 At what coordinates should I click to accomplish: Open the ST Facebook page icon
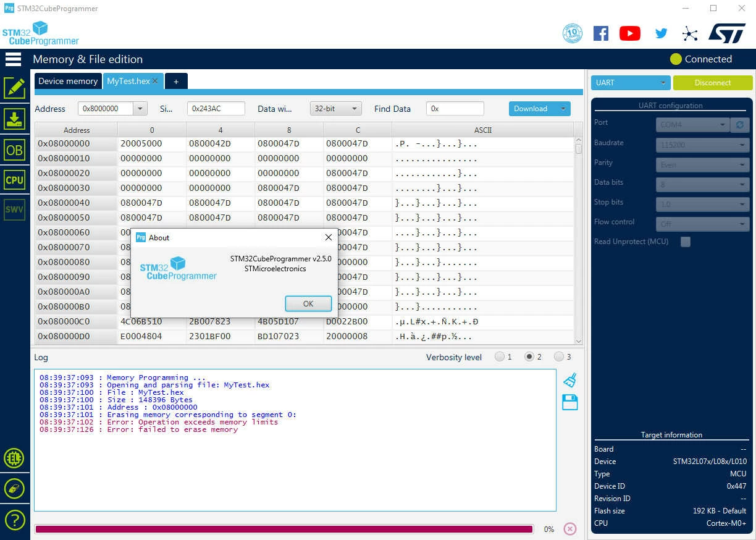point(600,33)
